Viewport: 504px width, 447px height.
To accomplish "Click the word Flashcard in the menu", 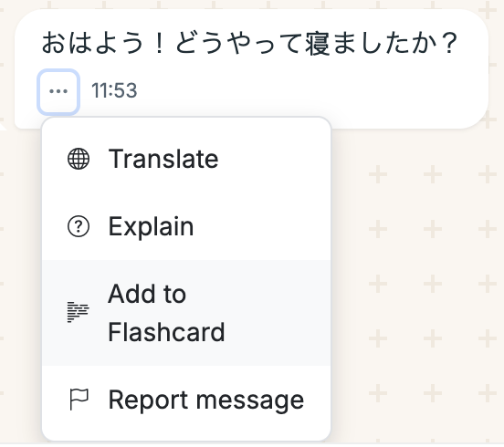I will point(166,332).
